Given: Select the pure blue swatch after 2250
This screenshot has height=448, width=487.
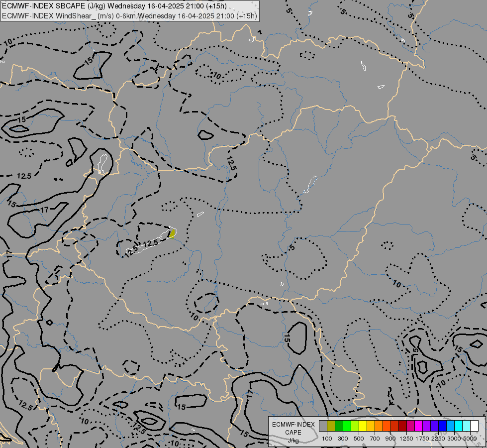Looking at the screenshot, I should (442, 426).
